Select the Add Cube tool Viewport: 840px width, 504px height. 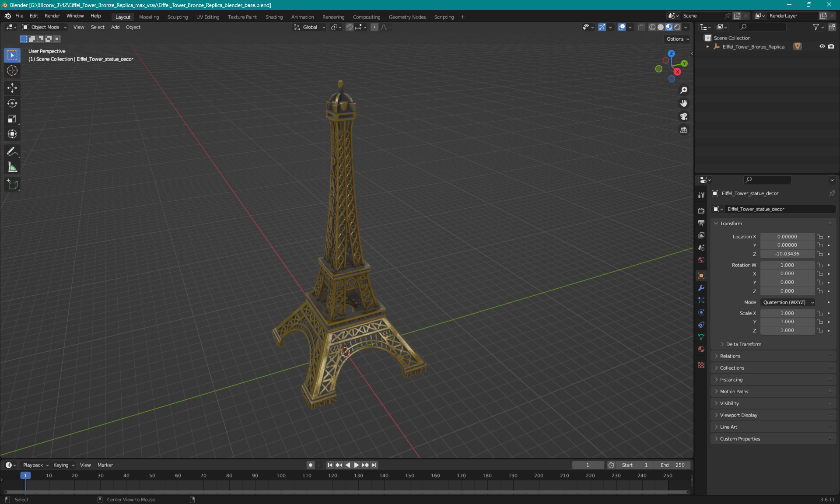12,184
